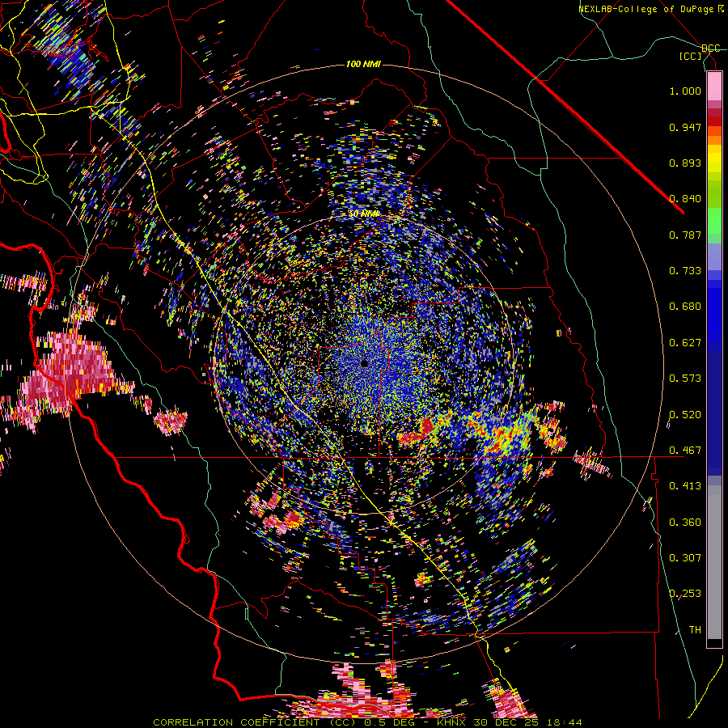Click the 0.307 legend value
Image resolution: width=728 pixels, height=728 pixels.
pyautogui.click(x=685, y=558)
